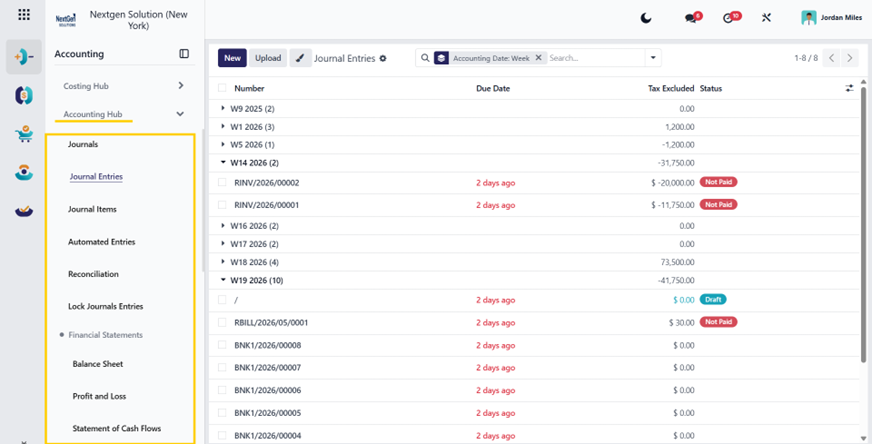872x444 pixels.
Task: Click the New button
Action: [x=232, y=58]
